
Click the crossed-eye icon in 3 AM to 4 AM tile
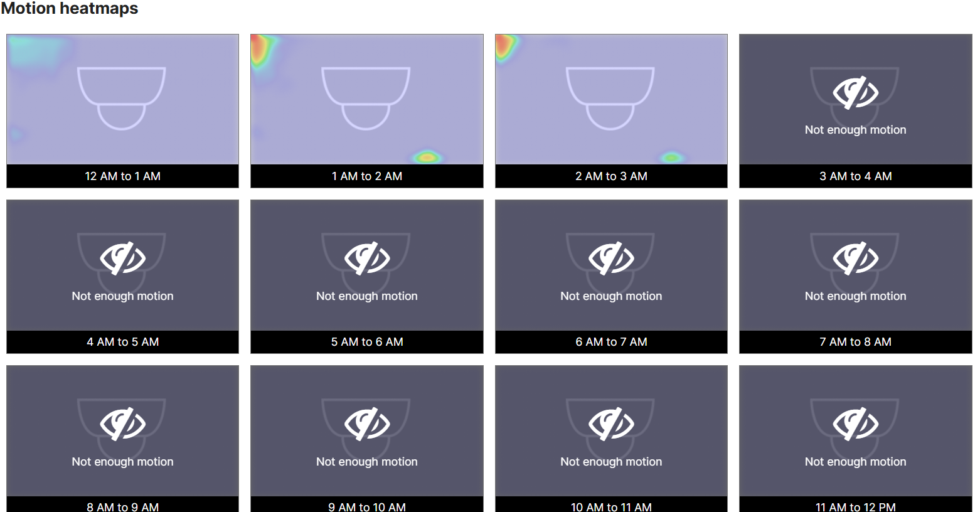856,93
